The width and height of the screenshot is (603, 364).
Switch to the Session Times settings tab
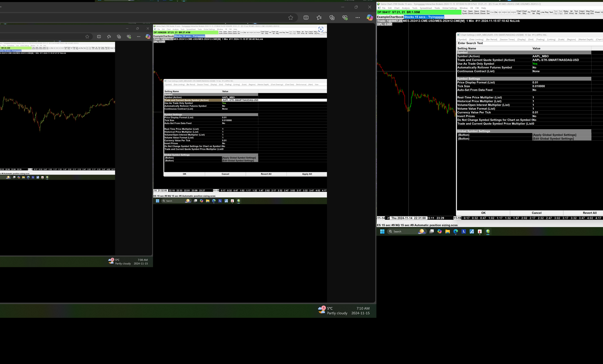507,39
